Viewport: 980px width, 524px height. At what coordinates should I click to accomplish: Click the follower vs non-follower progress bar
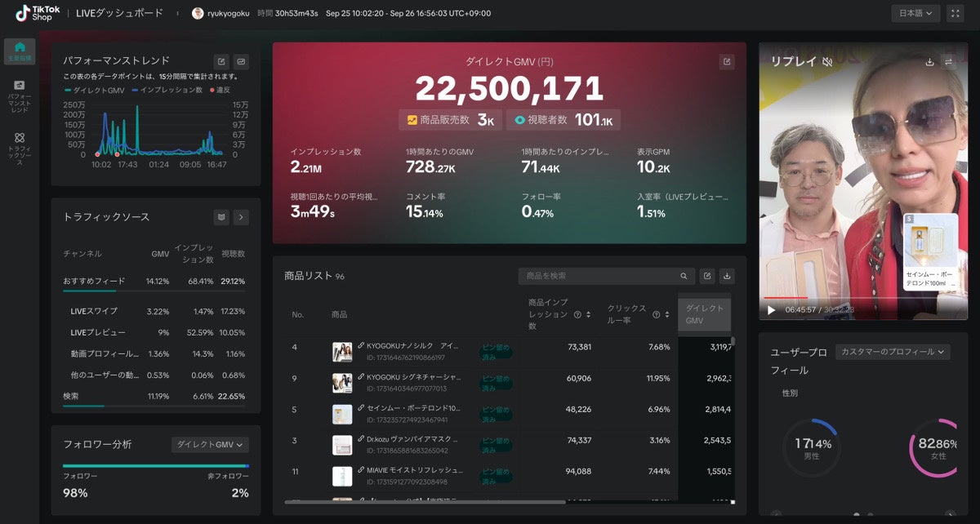point(156,466)
